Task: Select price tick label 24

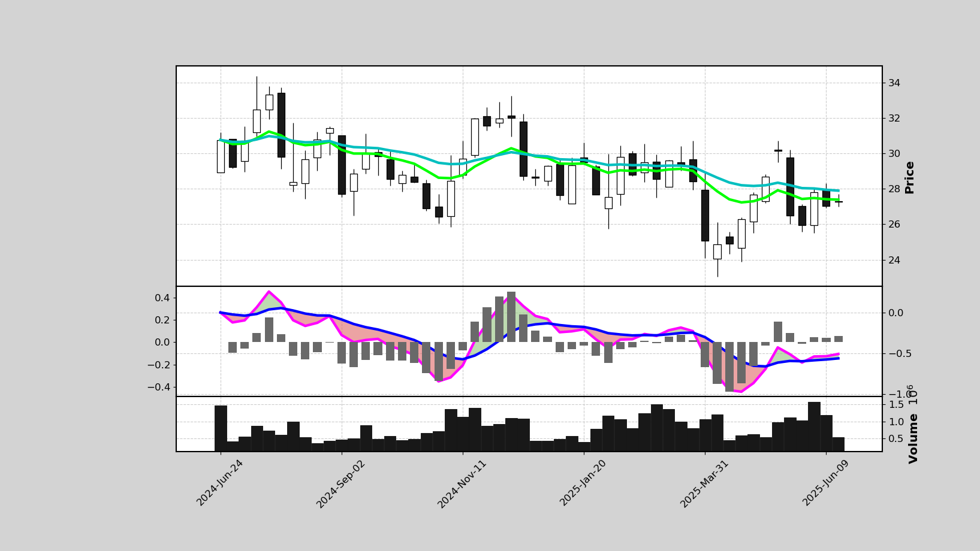Action: click(x=894, y=260)
